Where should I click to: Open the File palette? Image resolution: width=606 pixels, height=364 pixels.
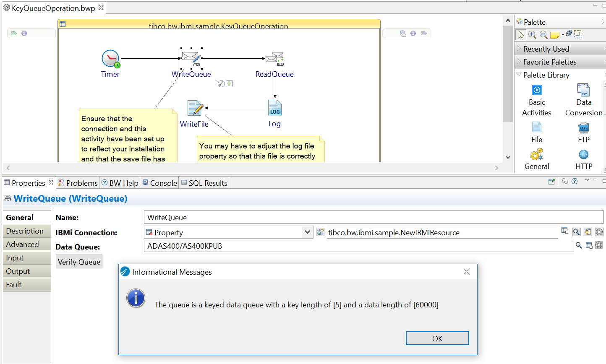click(537, 133)
